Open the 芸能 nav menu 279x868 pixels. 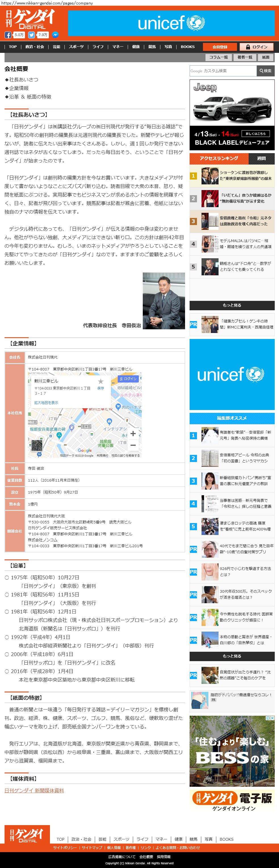click(56, 47)
